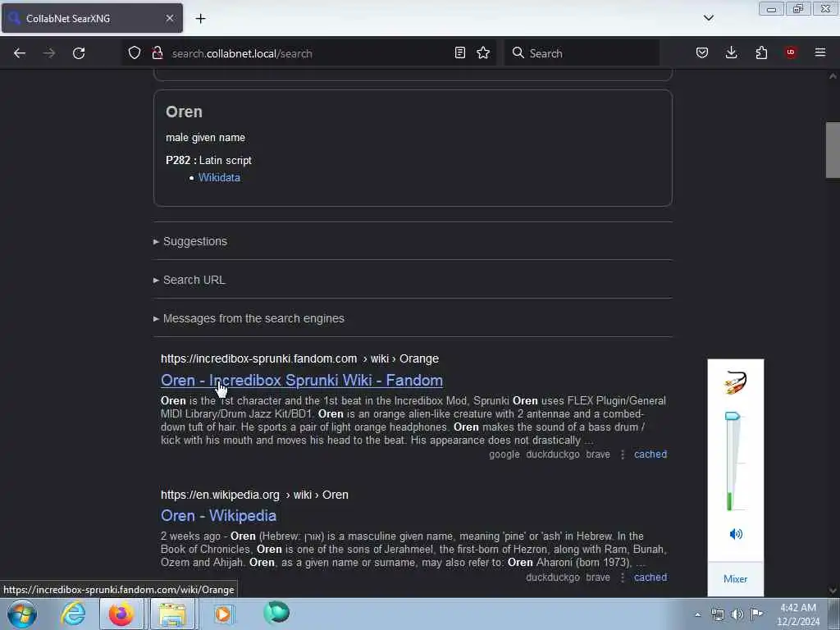
Task: Open Windows Explorer from taskbar
Action: (x=172, y=614)
